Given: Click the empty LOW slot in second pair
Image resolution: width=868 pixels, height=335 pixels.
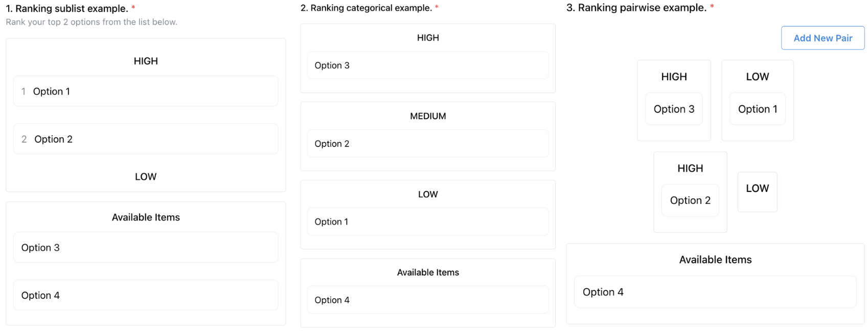Looking at the screenshot, I should (757, 192).
